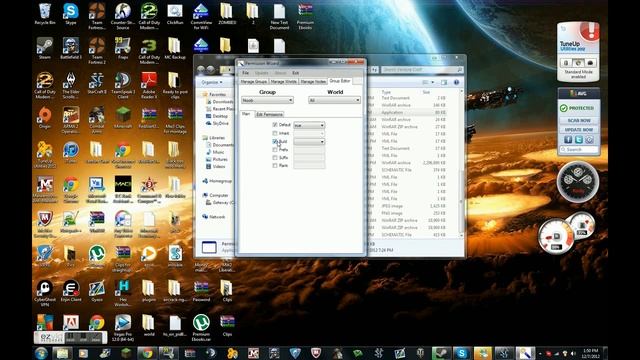Toggle the Prefix checkbox
The image size is (640, 360).
pyautogui.click(x=275, y=149)
